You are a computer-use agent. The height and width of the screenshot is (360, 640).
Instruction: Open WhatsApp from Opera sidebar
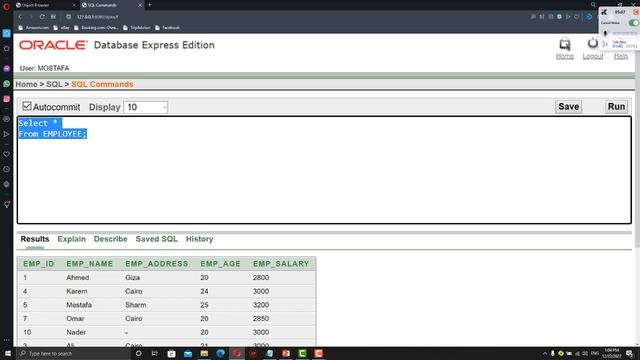(x=7, y=84)
